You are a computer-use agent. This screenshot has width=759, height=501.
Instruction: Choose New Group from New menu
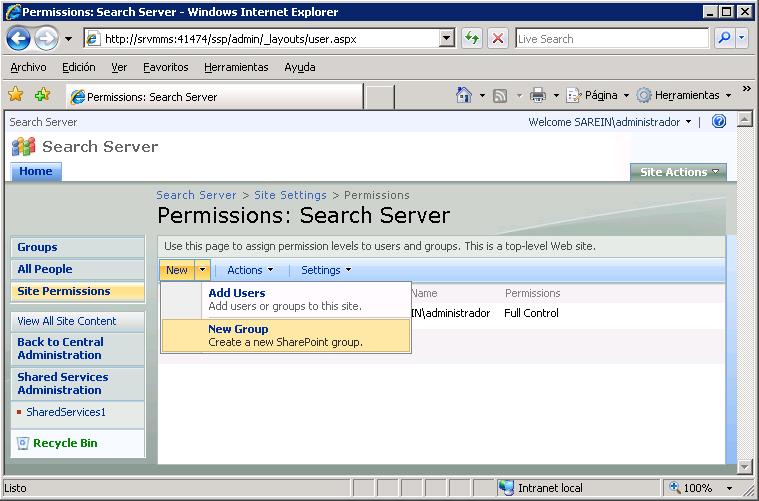pos(286,335)
